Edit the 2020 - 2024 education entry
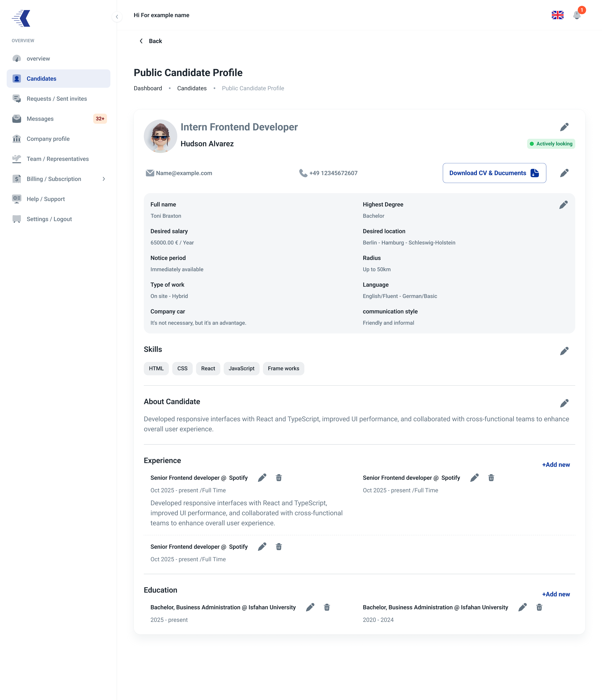602x700 pixels. click(x=522, y=607)
